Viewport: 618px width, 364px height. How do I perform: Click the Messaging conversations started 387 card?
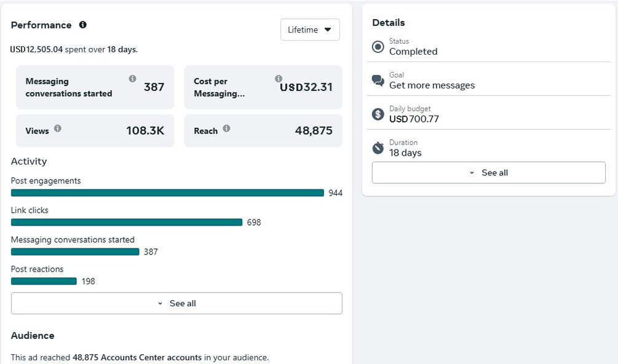point(95,87)
